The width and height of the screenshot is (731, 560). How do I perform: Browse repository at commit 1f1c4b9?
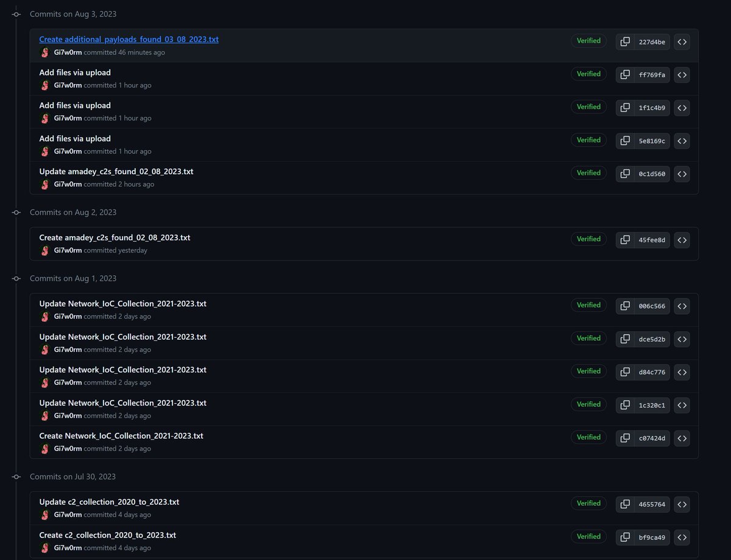tap(682, 108)
